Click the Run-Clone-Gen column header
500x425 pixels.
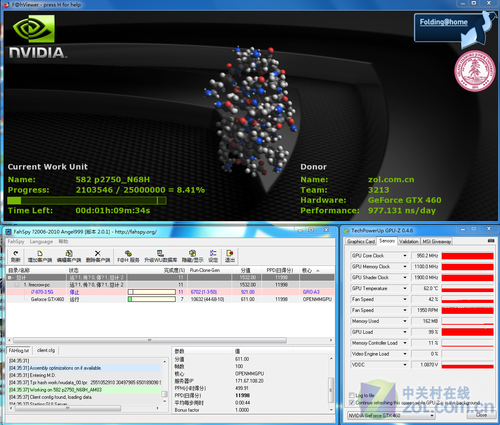pos(210,270)
